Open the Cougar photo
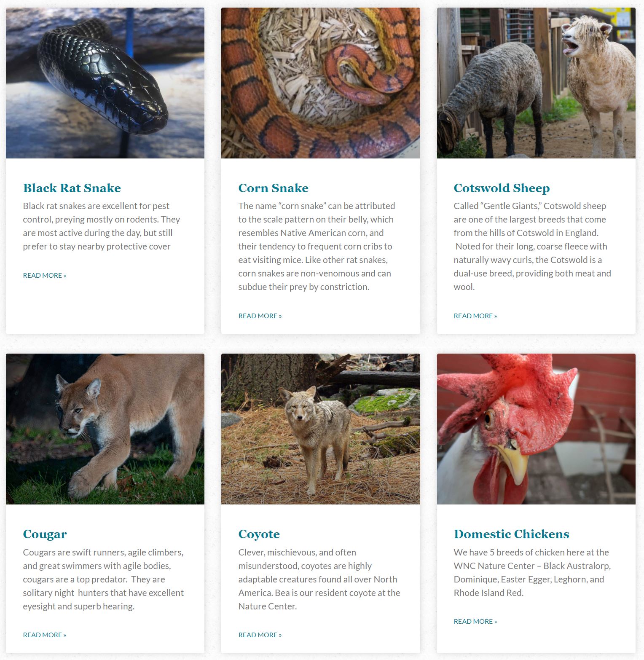The height and width of the screenshot is (660, 644). click(105, 429)
